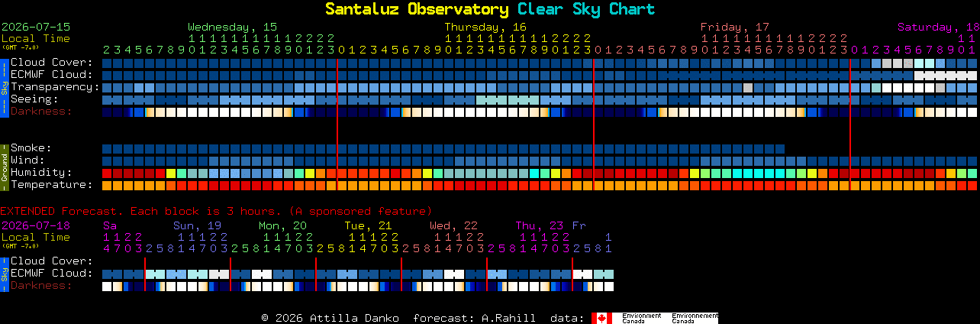Click the Friday, 17 day header
The image size is (980, 324).
pyautogui.click(x=735, y=26)
